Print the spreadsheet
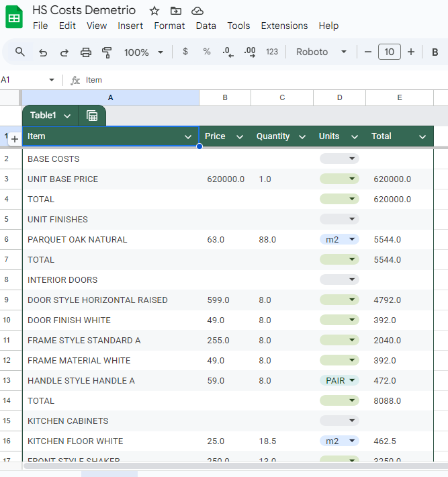Viewport: 448px width, 477px height. [x=86, y=52]
